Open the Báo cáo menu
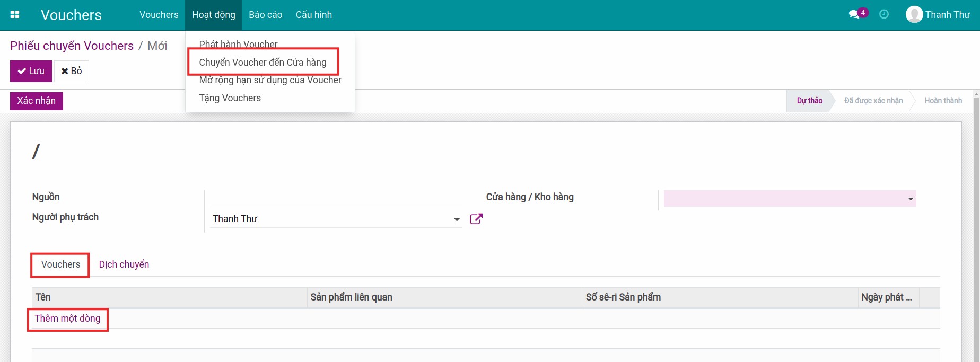980x362 pixels. click(x=266, y=15)
